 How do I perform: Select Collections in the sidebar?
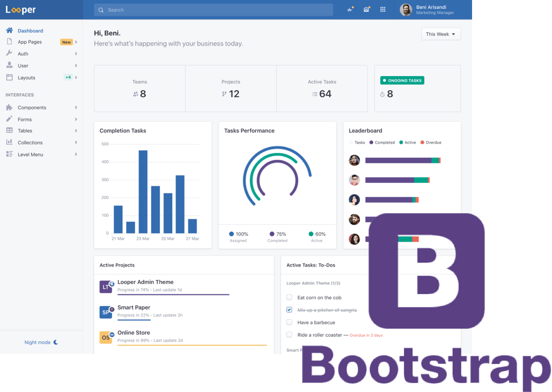click(30, 143)
